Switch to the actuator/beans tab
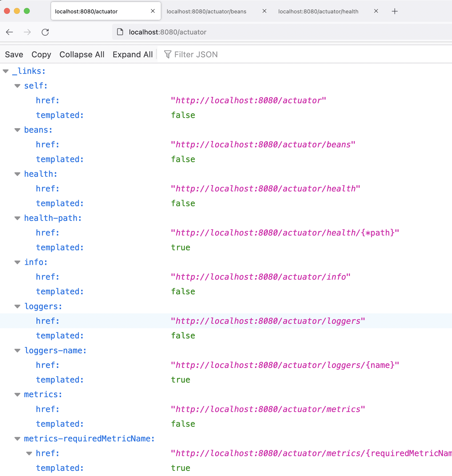This screenshot has width=452, height=476. click(207, 11)
